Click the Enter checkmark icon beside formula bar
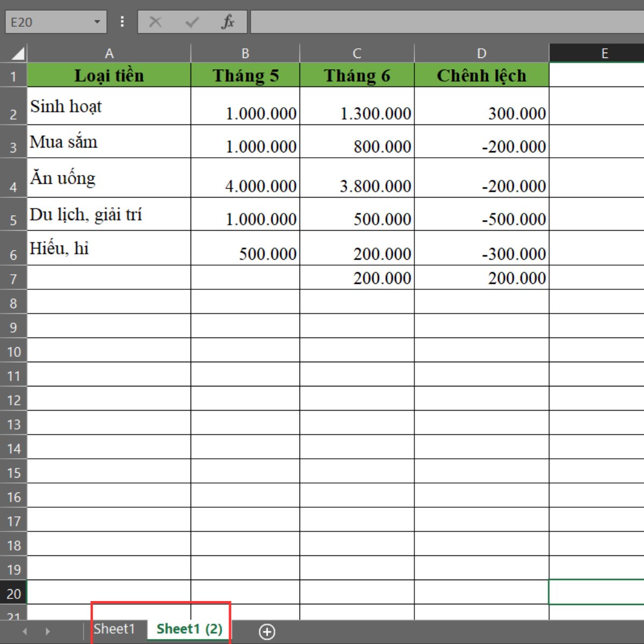The width and height of the screenshot is (644, 644). pos(191,22)
